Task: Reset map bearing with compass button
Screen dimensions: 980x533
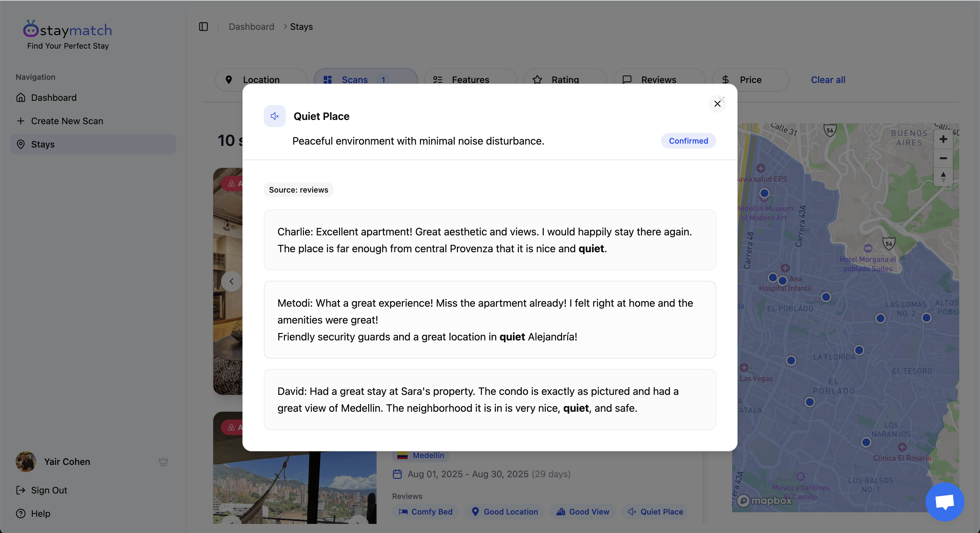Action: 943,177
